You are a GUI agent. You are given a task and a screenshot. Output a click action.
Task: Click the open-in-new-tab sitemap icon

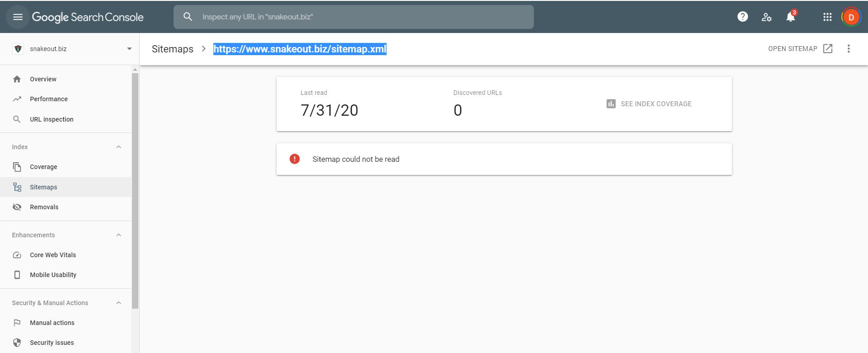828,49
